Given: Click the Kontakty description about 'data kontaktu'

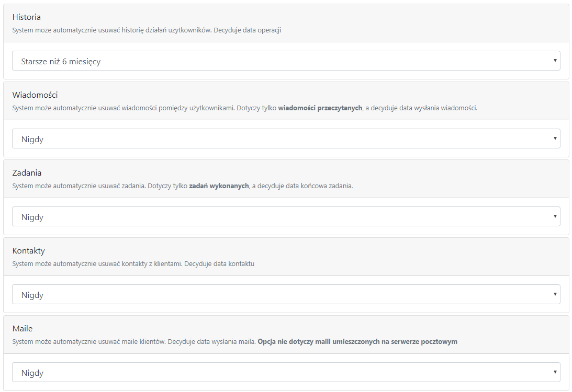Looking at the screenshot, I should tap(133, 264).
